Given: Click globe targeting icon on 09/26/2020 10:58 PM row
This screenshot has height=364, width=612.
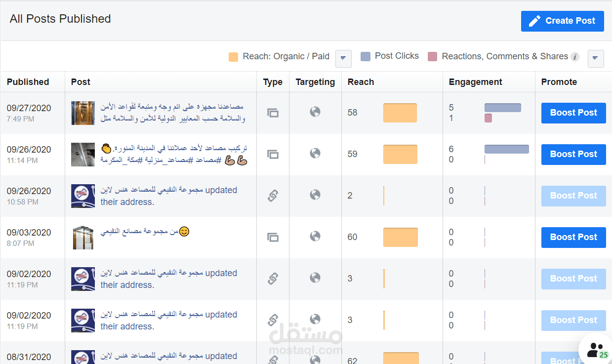Looking at the screenshot, I should [315, 195].
